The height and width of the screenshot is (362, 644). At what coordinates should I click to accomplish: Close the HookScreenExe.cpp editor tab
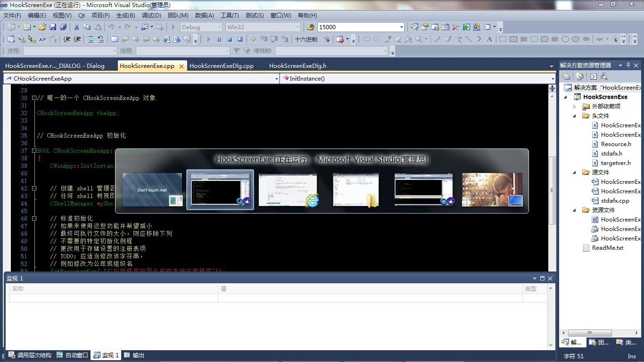coord(181,66)
